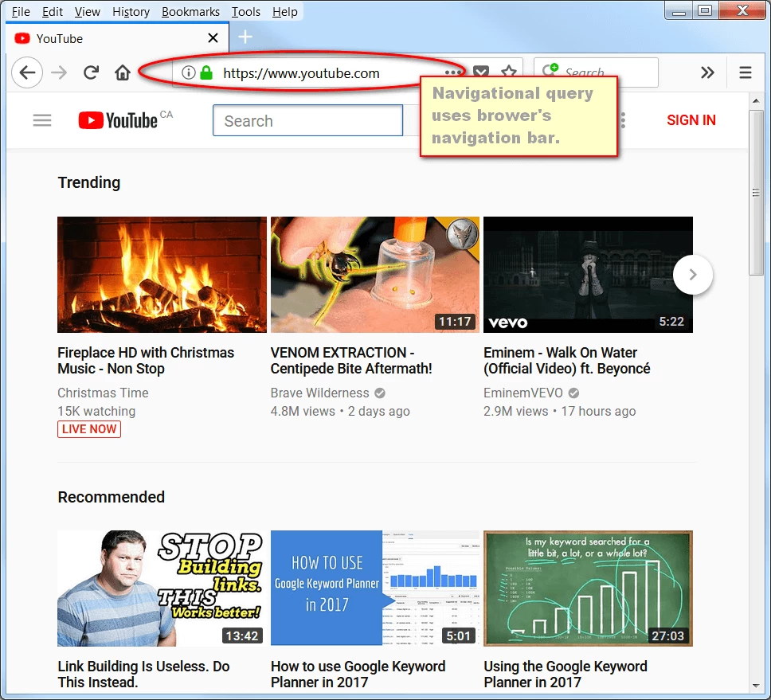Click the page scrollbar down arrow

pyautogui.click(x=756, y=686)
